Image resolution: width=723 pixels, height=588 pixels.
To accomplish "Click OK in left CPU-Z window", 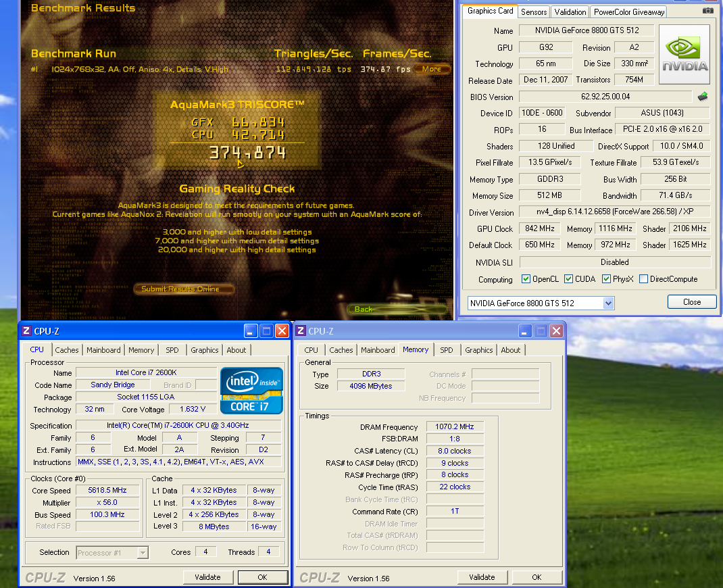I will [262, 577].
